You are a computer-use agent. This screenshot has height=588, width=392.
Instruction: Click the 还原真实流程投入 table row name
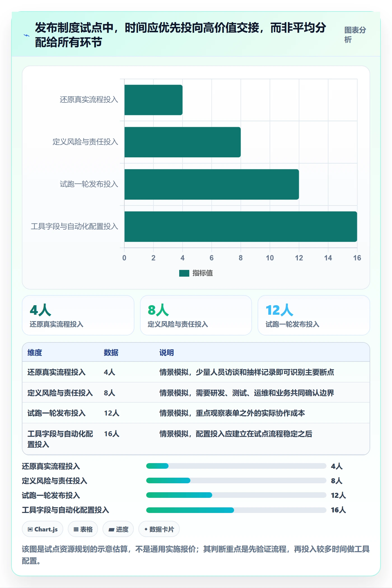(57, 372)
